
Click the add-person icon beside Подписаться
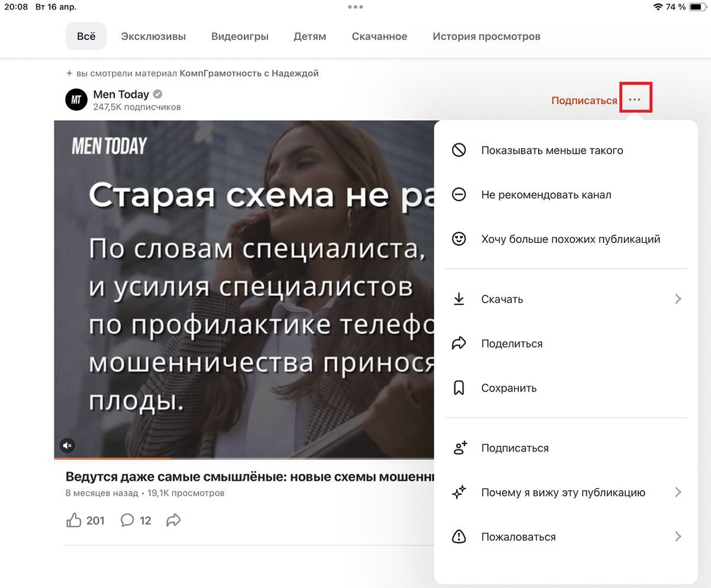[x=459, y=448]
